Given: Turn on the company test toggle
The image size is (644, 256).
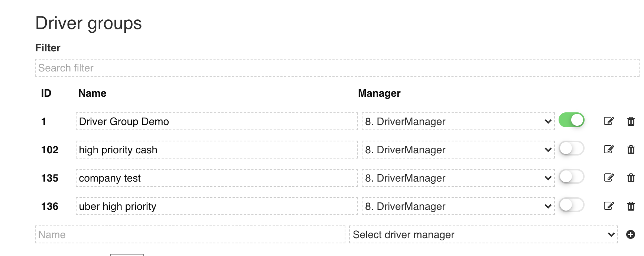Looking at the screenshot, I should pos(571,177).
